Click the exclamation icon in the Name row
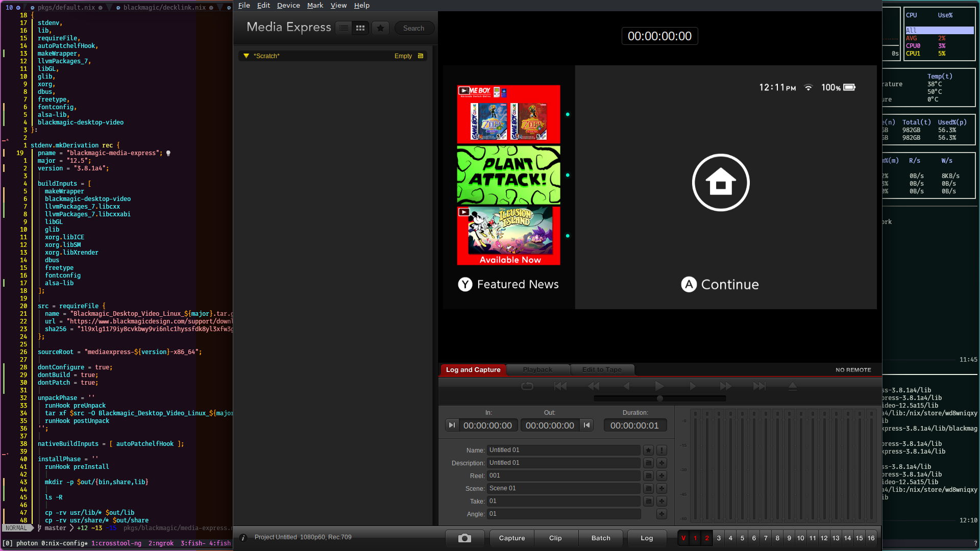Image resolution: width=980 pixels, height=551 pixels. pos(661,450)
